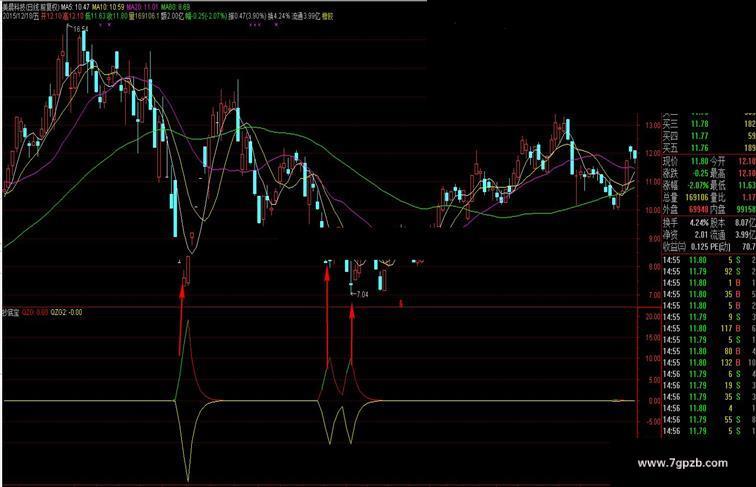Viewport: 756px width, 487px height.
Task: Select the tick row with volume 55 S
Action: pyautogui.click(x=709, y=419)
